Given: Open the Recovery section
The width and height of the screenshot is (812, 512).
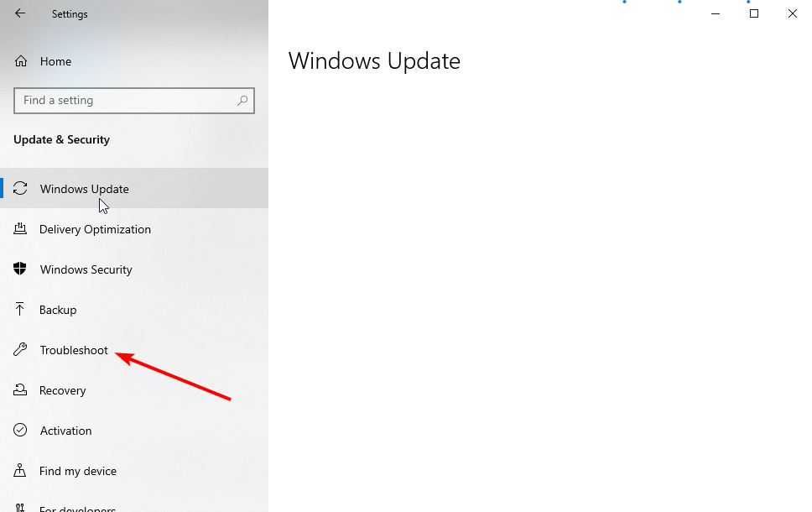Looking at the screenshot, I should (x=134, y=390).
